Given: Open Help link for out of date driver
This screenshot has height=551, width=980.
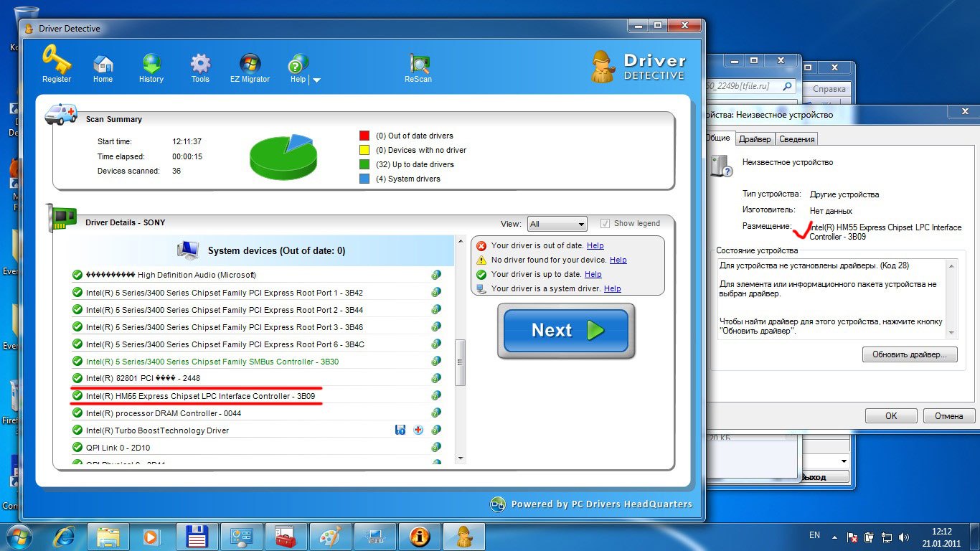Looking at the screenshot, I should pos(595,245).
